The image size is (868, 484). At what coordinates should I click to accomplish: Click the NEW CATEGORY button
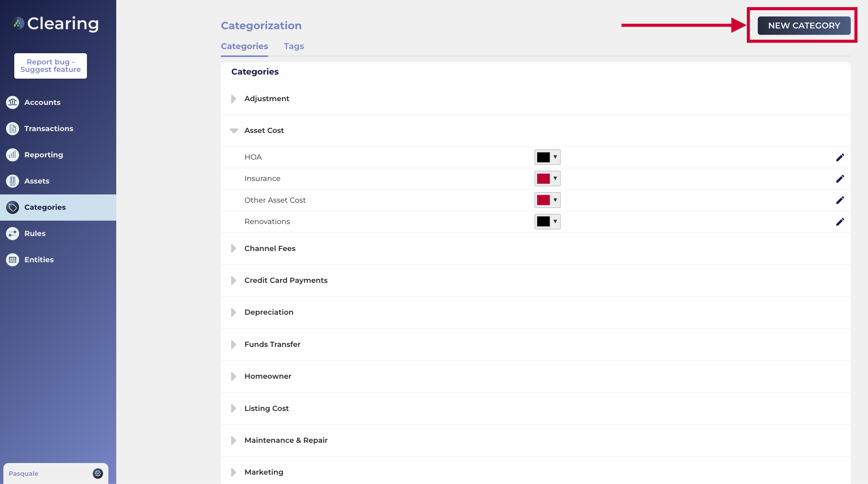(x=804, y=25)
